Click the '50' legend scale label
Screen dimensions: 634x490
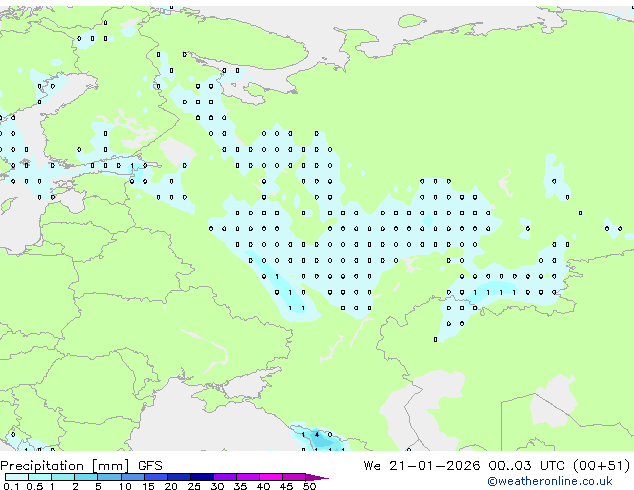click(x=309, y=486)
